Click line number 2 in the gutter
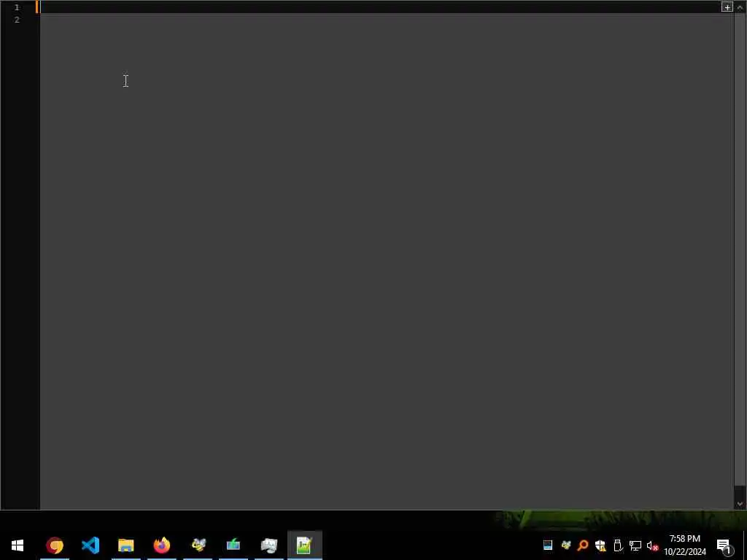The height and width of the screenshot is (560, 747). point(17,20)
